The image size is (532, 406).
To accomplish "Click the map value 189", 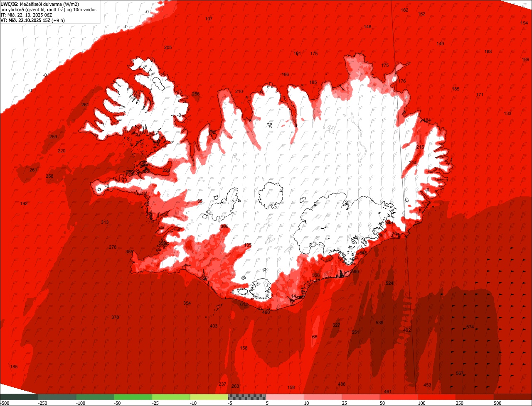I will pyautogui.click(x=525, y=60).
